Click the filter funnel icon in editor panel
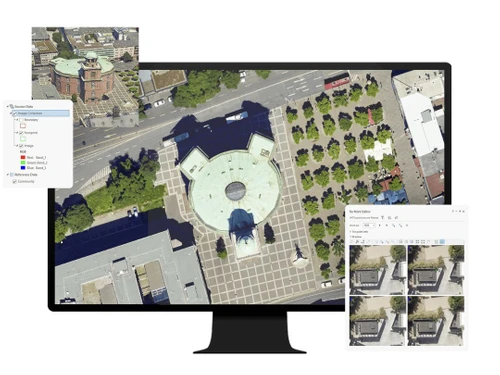The height and width of the screenshot is (375, 500). [x=382, y=218]
